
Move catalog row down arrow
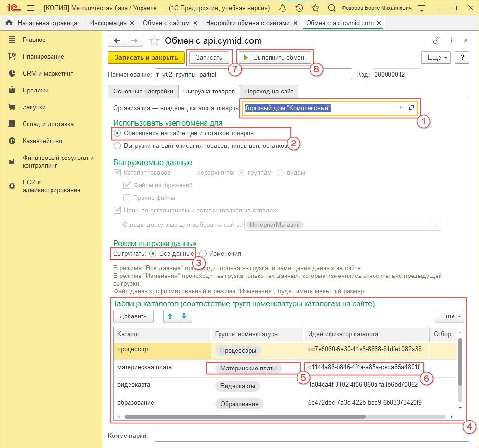pyautogui.click(x=185, y=316)
